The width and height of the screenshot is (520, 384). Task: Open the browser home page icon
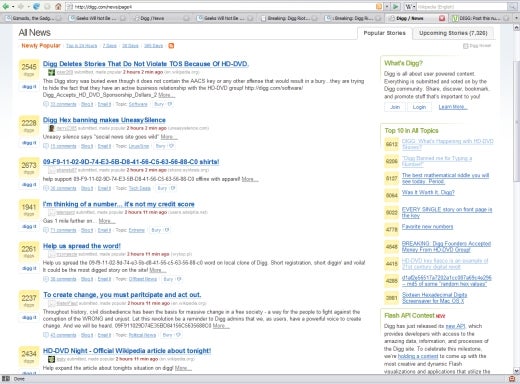coord(58,6)
